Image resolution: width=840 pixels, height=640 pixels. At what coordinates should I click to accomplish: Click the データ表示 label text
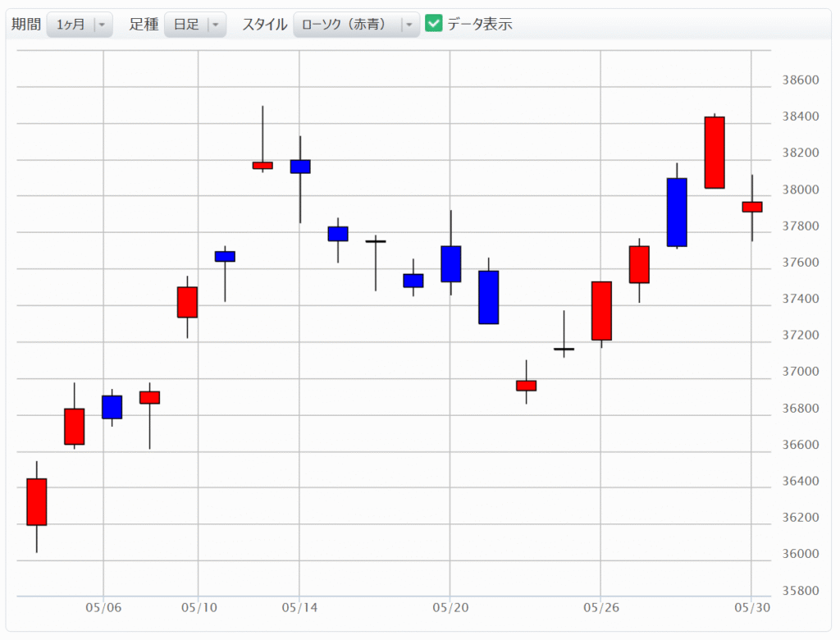pos(479,24)
